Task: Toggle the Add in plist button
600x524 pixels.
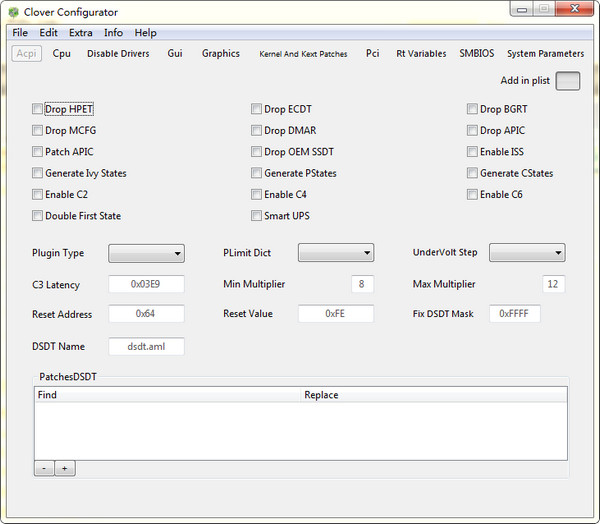Action: [567, 81]
